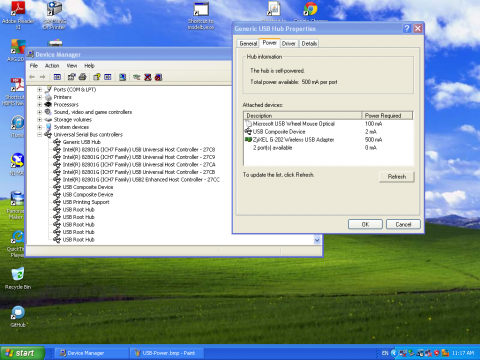Click the Description column header
The image size is (480, 360).
tap(303, 116)
